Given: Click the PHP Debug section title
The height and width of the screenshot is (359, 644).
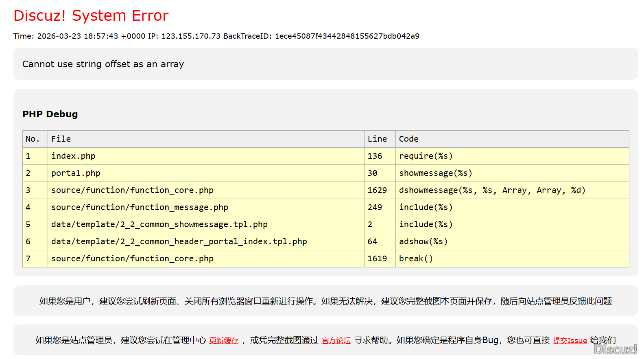Looking at the screenshot, I should pyautogui.click(x=50, y=114).
